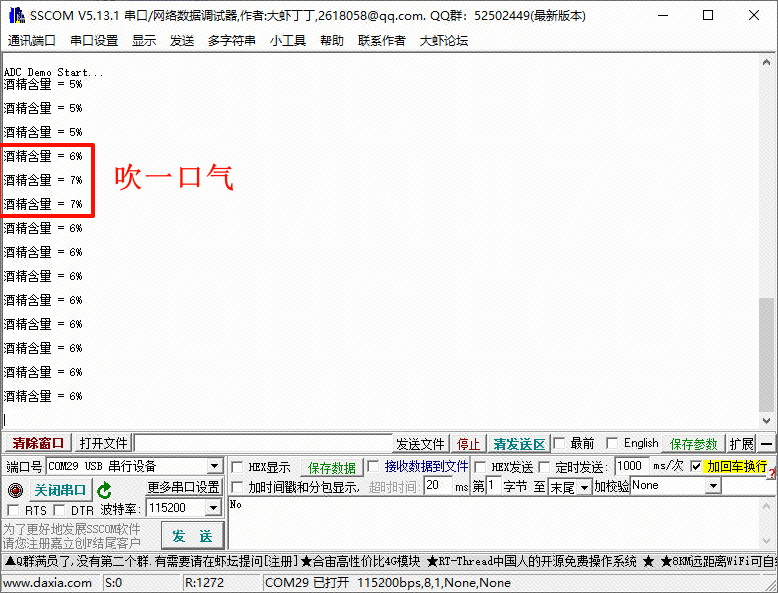778x593 pixels.
Task: Click the green refresh ports icon
Action: [x=104, y=490]
